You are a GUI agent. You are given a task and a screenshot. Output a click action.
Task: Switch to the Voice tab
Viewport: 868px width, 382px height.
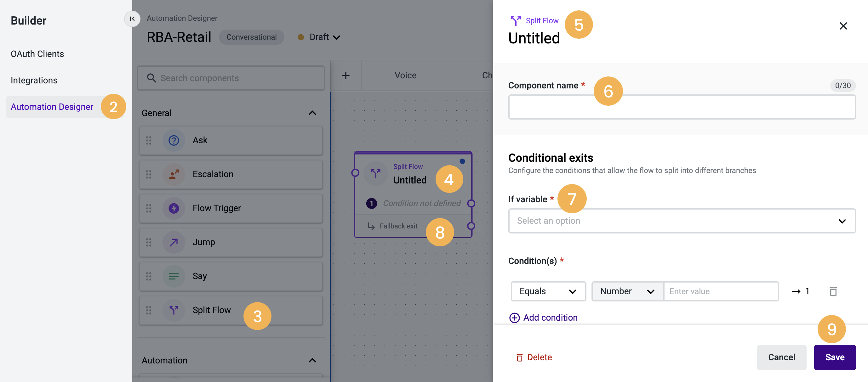[404, 75]
